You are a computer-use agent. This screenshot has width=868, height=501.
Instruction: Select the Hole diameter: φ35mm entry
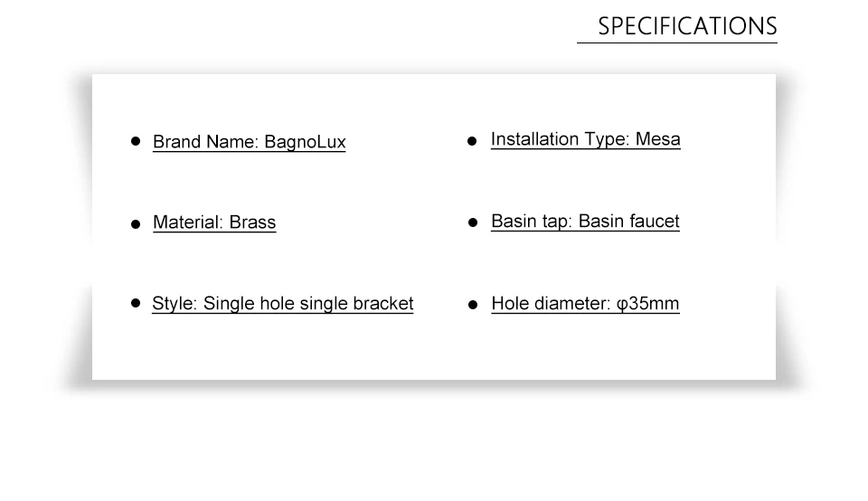[585, 303]
